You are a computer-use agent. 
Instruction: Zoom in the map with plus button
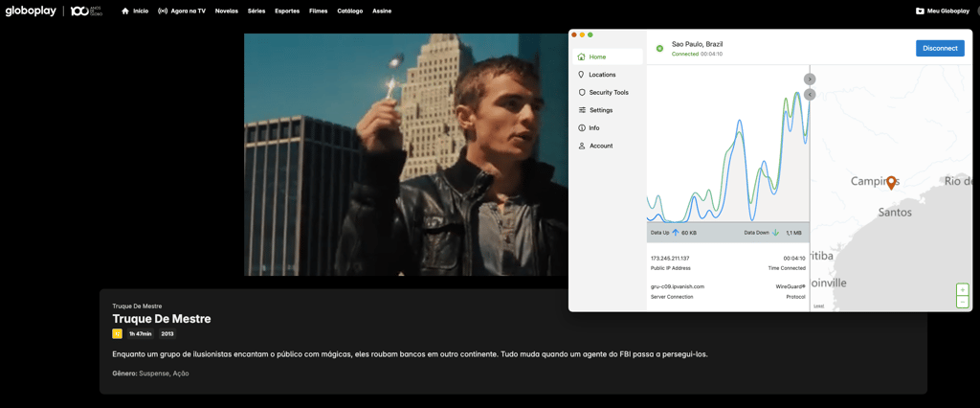[x=963, y=290]
